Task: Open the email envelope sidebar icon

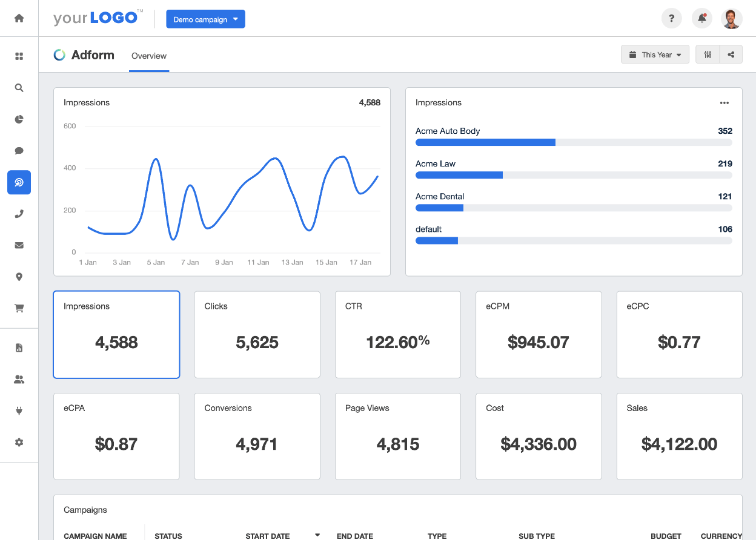Action: coord(19,245)
